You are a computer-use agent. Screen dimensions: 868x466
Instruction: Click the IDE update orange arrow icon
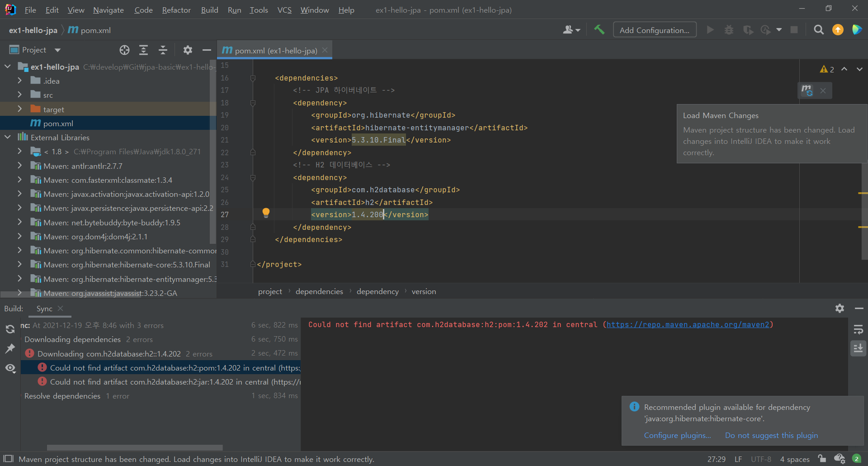[x=838, y=30]
